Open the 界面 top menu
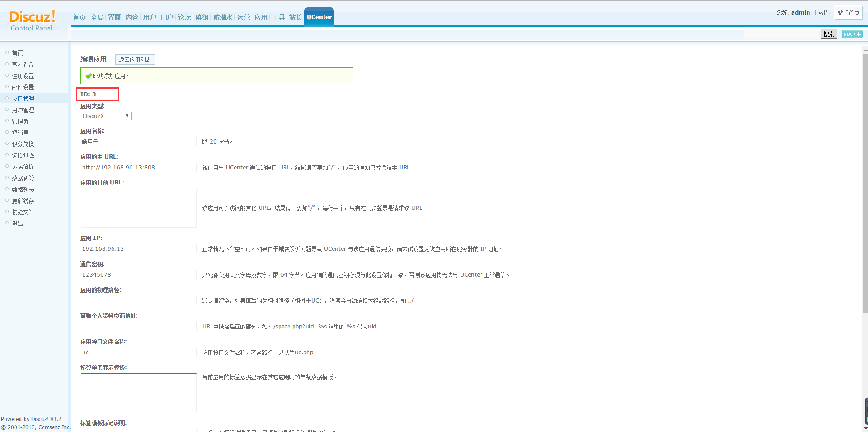The height and width of the screenshot is (432, 868). [x=114, y=17]
